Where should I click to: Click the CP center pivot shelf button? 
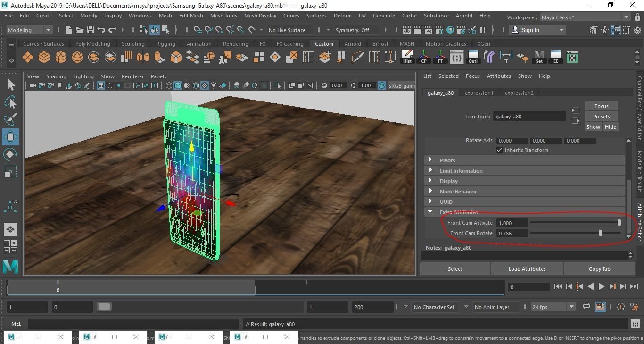423,58
